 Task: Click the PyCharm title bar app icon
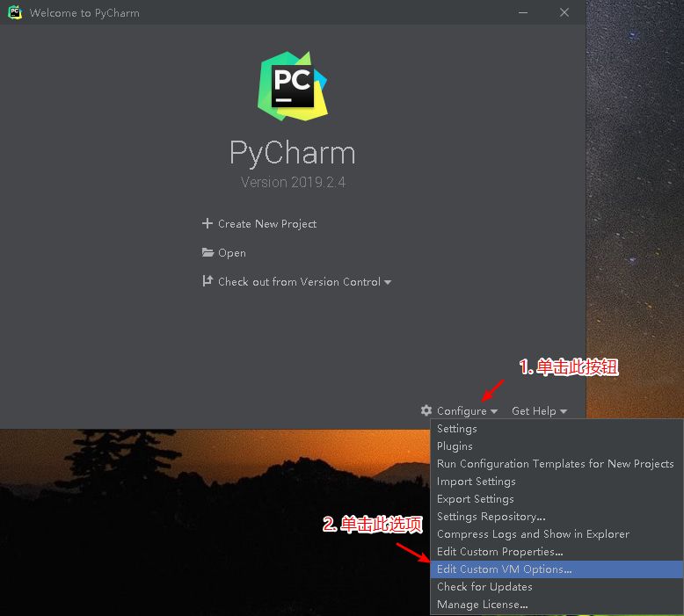tap(15, 13)
